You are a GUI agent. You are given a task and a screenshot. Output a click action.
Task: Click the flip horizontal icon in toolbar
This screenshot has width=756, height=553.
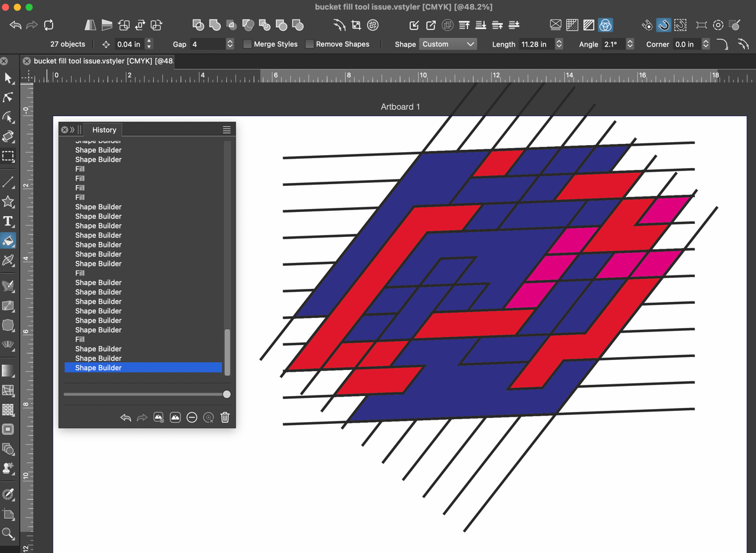pyautogui.click(x=90, y=25)
